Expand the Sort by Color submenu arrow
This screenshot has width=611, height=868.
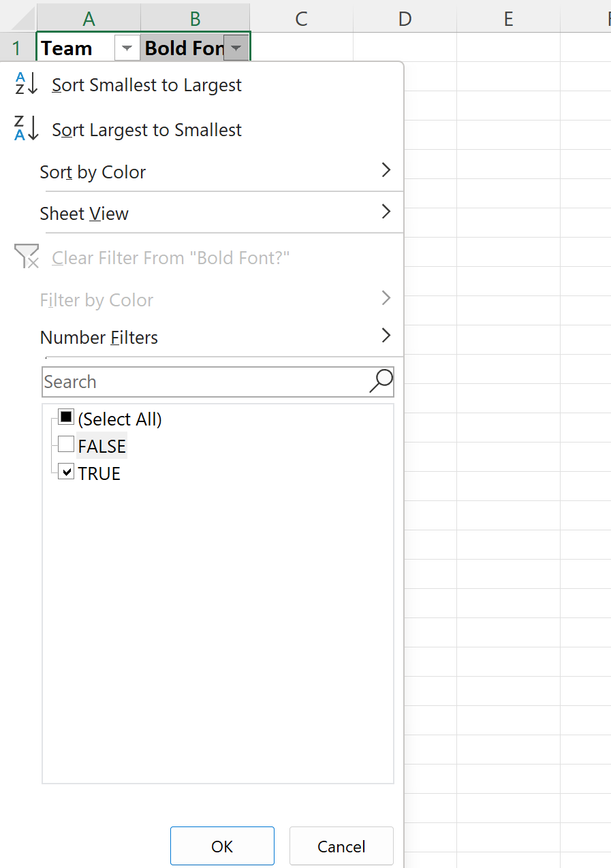[x=386, y=170]
